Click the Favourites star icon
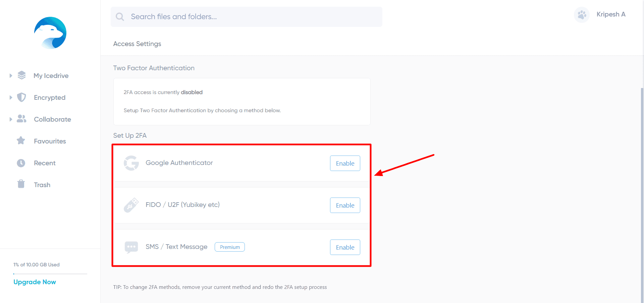644x303 pixels. pyautogui.click(x=21, y=141)
